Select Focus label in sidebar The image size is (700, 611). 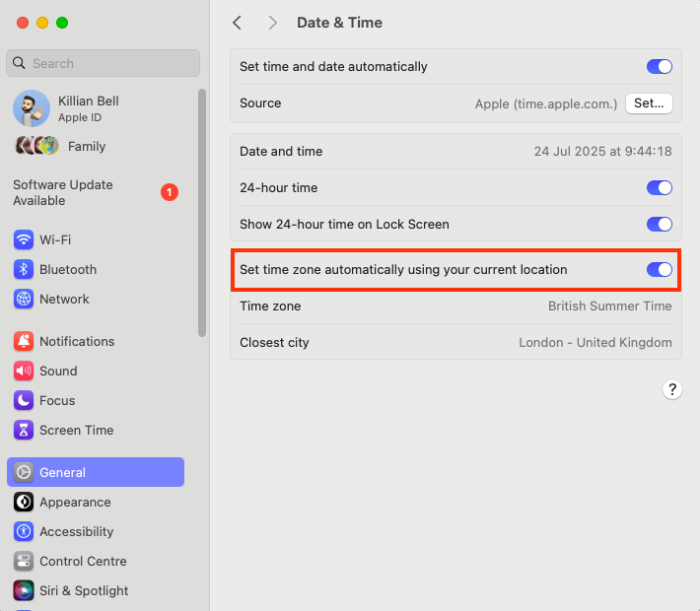[x=57, y=401]
